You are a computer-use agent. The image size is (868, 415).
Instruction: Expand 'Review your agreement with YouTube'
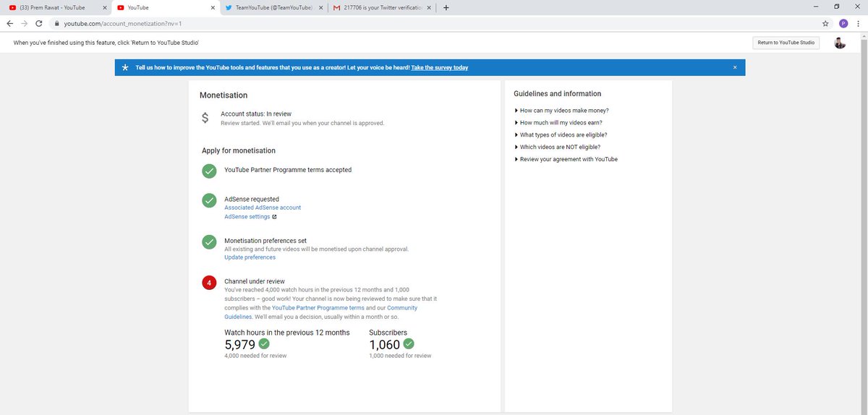pos(566,159)
